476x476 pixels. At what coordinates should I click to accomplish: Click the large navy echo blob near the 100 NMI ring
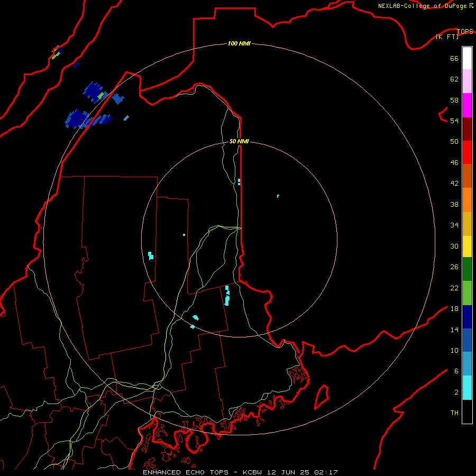point(77,119)
